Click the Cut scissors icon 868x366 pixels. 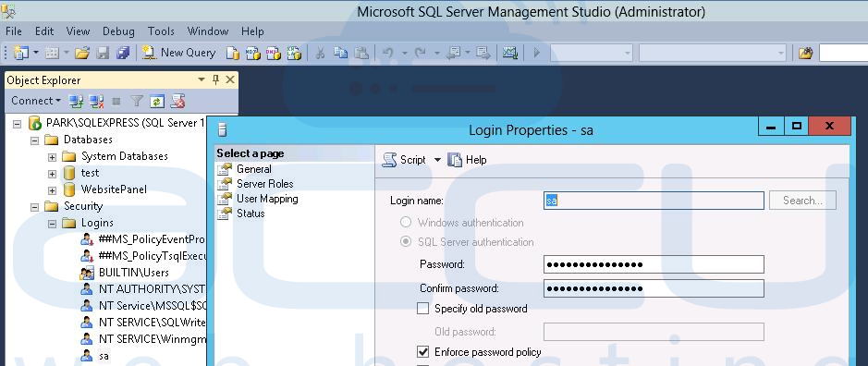coord(320,54)
